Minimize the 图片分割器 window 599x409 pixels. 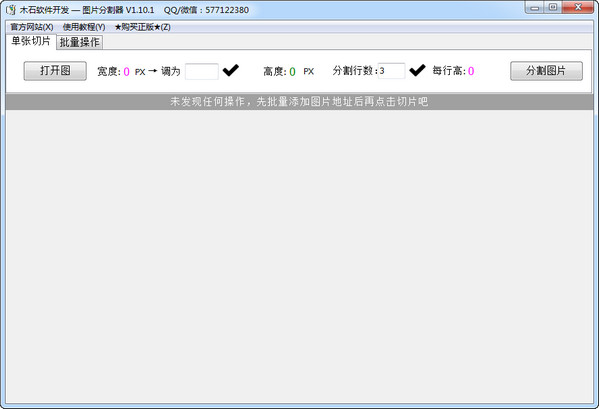point(535,7)
